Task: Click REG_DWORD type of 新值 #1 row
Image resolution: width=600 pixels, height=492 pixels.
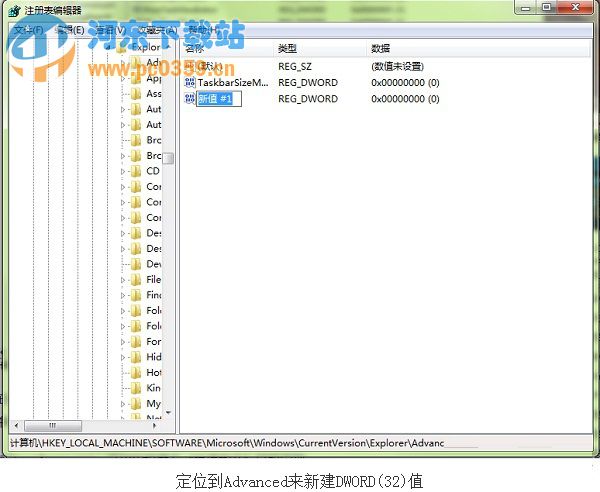Action: pyautogui.click(x=308, y=99)
